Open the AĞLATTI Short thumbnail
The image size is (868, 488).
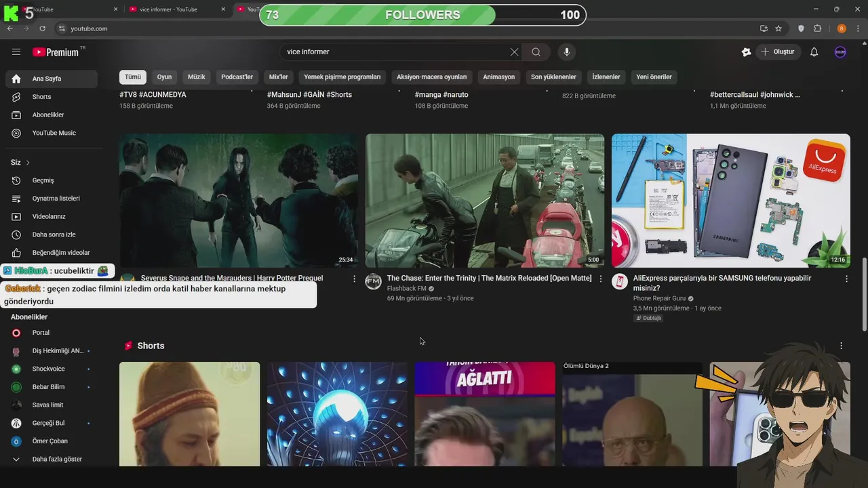coord(485,414)
